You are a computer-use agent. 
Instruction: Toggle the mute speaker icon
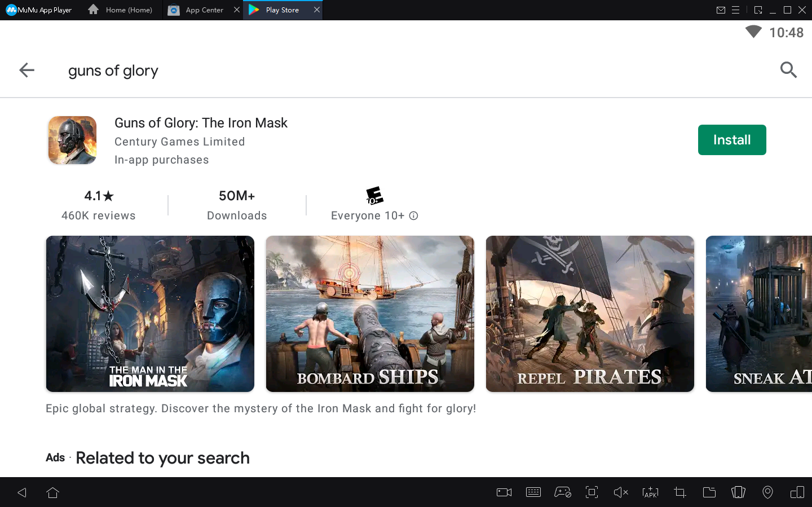pyautogui.click(x=621, y=492)
